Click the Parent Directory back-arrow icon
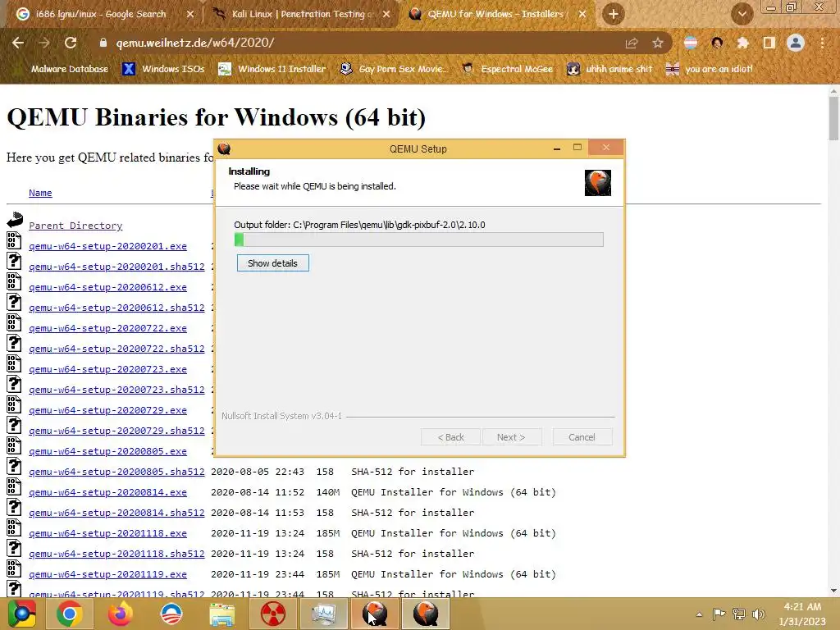This screenshot has height=630, width=840. 15,220
